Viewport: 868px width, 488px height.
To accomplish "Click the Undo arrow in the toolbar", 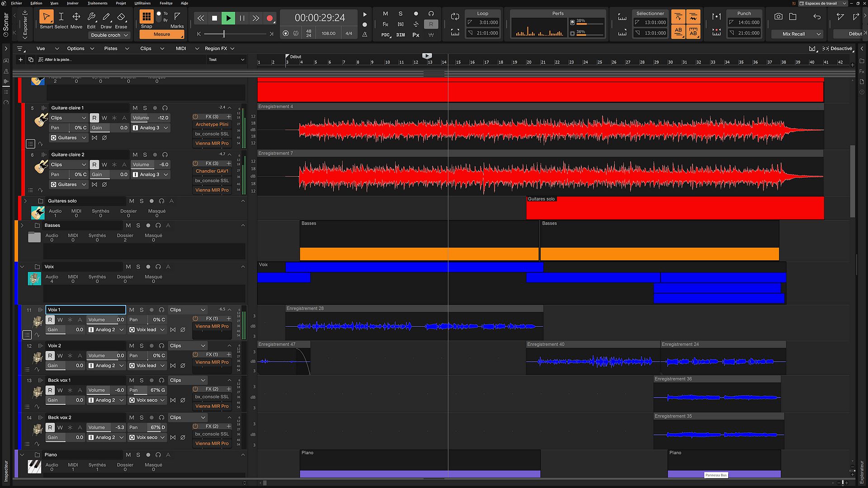I will click(x=816, y=16).
